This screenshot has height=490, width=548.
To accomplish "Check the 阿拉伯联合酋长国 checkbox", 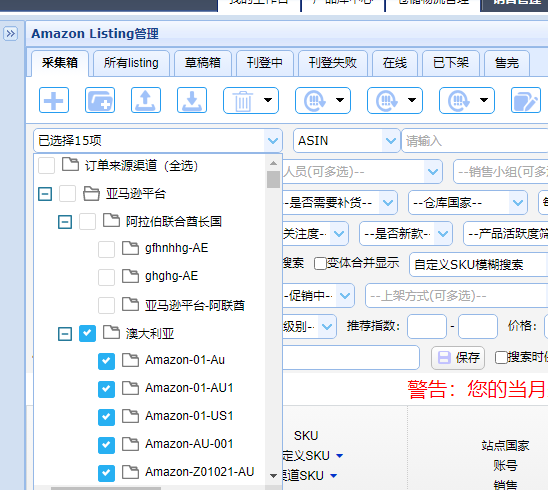I will point(87,222).
